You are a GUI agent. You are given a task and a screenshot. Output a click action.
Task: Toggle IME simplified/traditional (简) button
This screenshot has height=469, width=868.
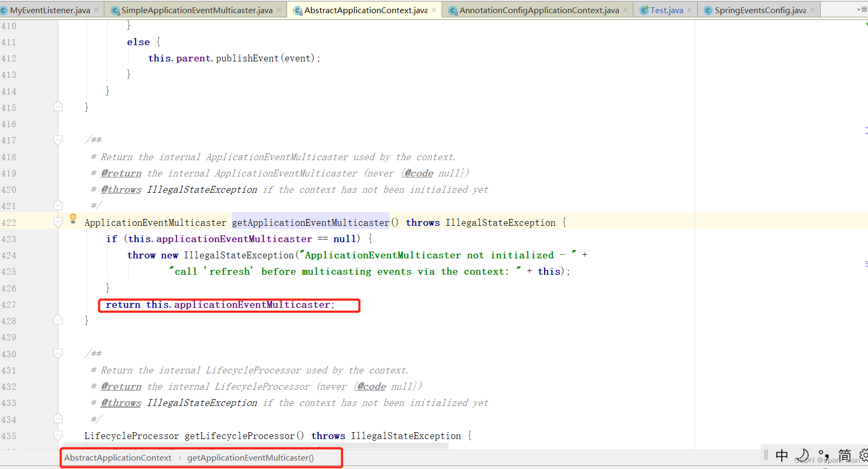click(845, 455)
